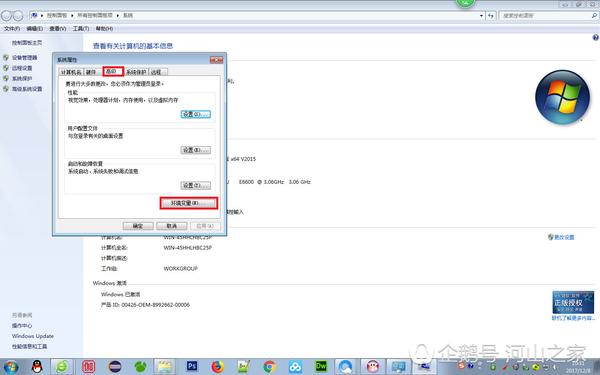The height and width of the screenshot is (375, 600).
Task: Click 设置 button in 启动和故障恢复 section
Action: [x=196, y=185]
